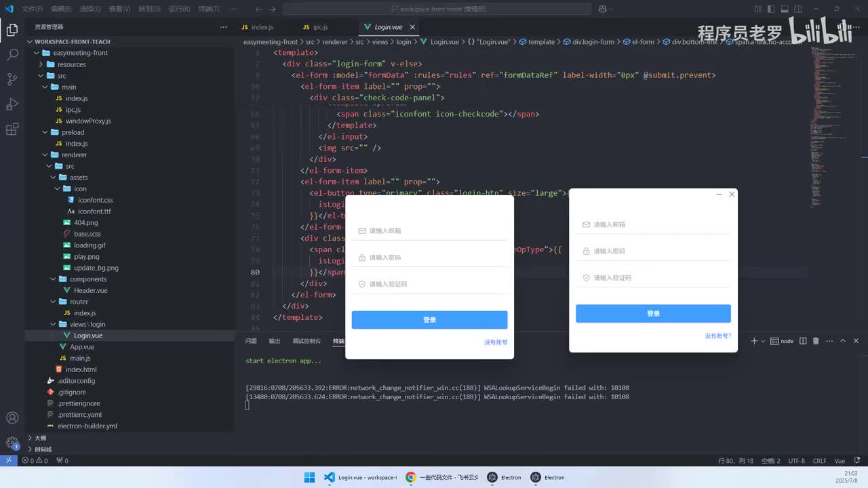Switch to the ipc.js editor tab

click(x=320, y=27)
